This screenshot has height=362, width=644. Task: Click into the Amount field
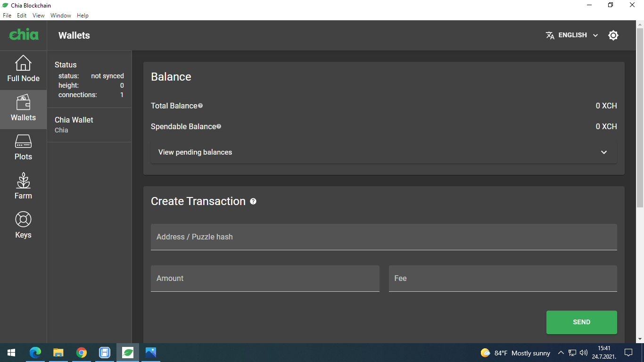(x=265, y=278)
